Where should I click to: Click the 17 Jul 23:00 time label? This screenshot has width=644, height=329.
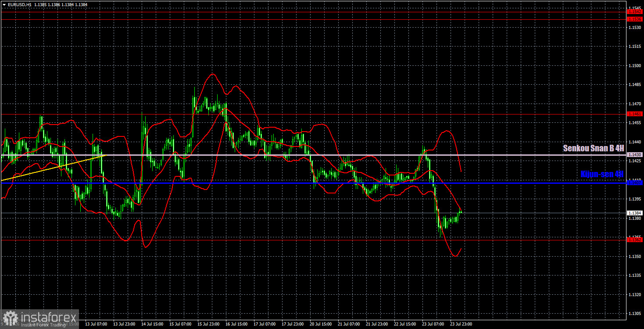(x=293, y=324)
